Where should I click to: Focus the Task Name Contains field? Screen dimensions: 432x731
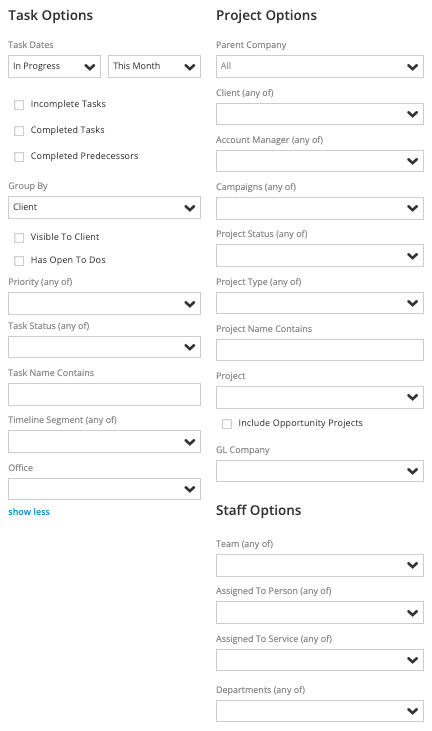[x=104, y=394]
